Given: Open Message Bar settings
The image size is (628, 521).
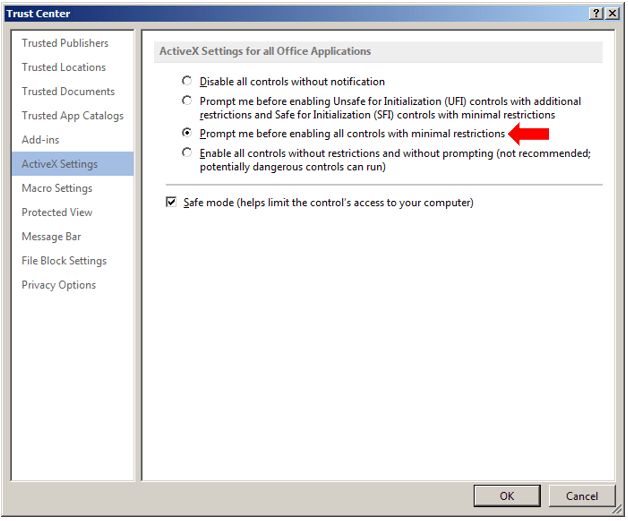Looking at the screenshot, I should tap(51, 236).
